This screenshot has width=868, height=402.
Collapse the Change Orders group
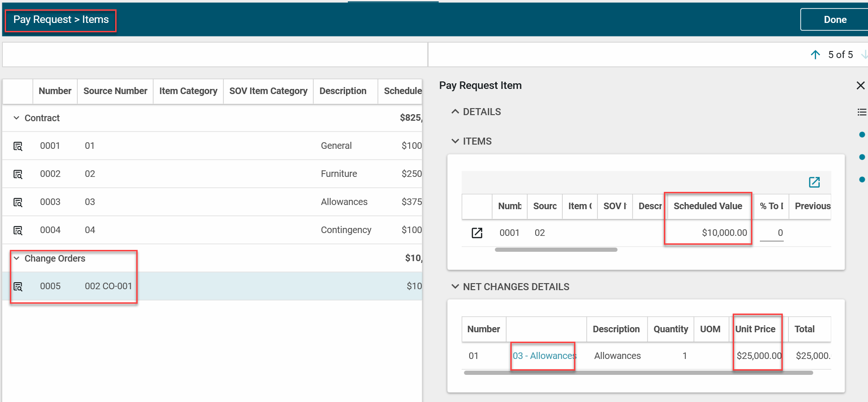coord(16,258)
